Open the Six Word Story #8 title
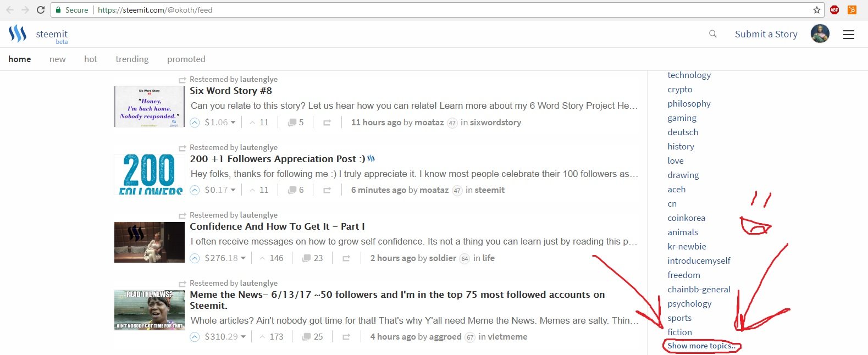The width and height of the screenshot is (868, 355). point(231,91)
